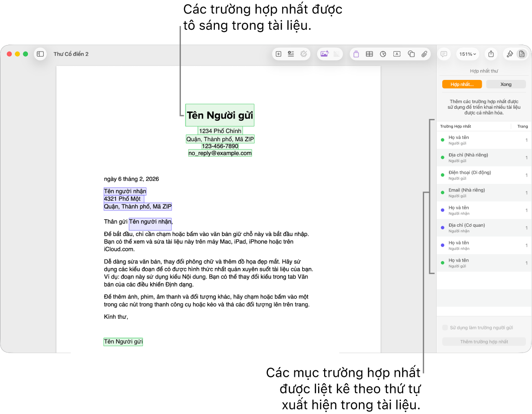532x414 pixels.
Task: Click the Xong button
Action: click(x=506, y=85)
